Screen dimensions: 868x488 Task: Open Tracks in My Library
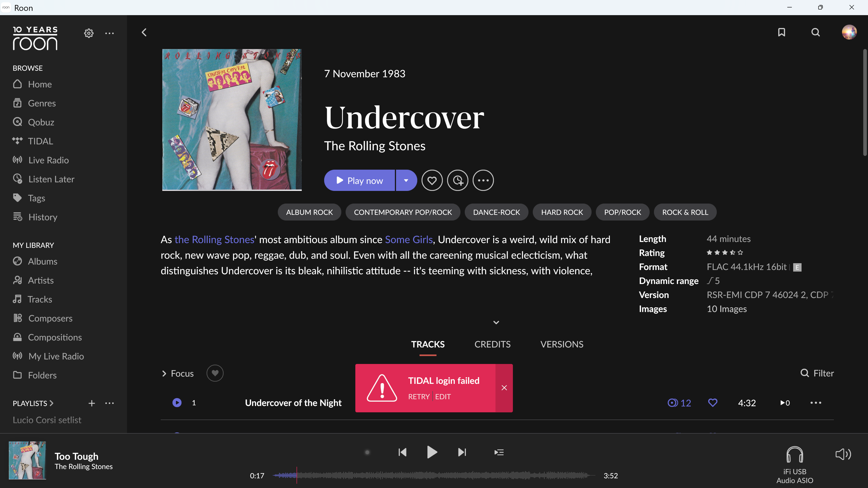32,299
